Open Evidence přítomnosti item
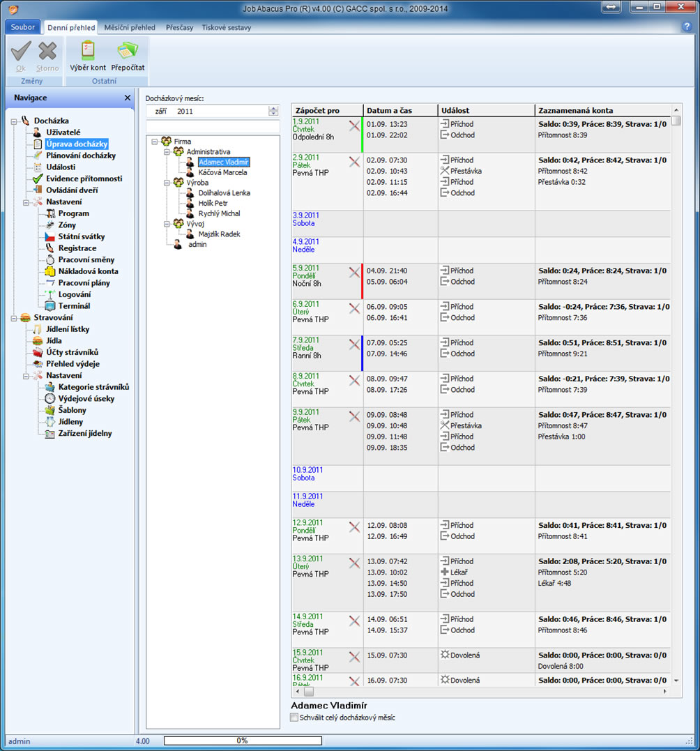The height and width of the screenshot is (751, 700). tap(84, 179)
